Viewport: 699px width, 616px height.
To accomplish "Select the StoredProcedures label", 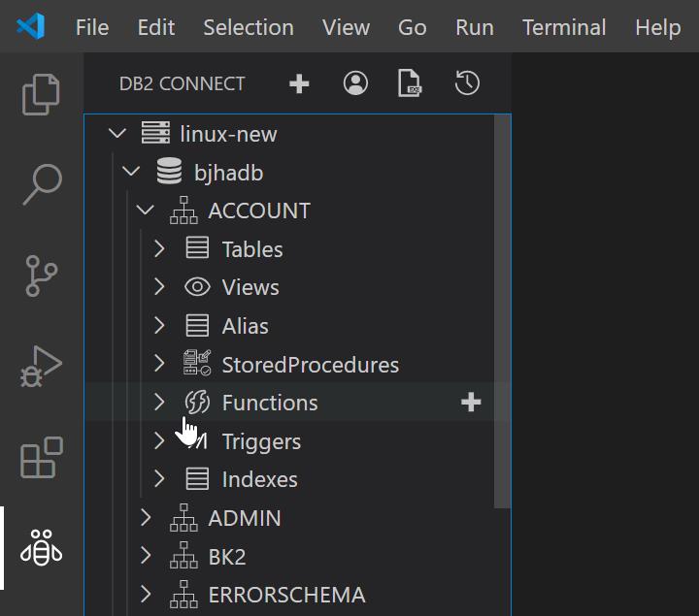I will [311, 366].
